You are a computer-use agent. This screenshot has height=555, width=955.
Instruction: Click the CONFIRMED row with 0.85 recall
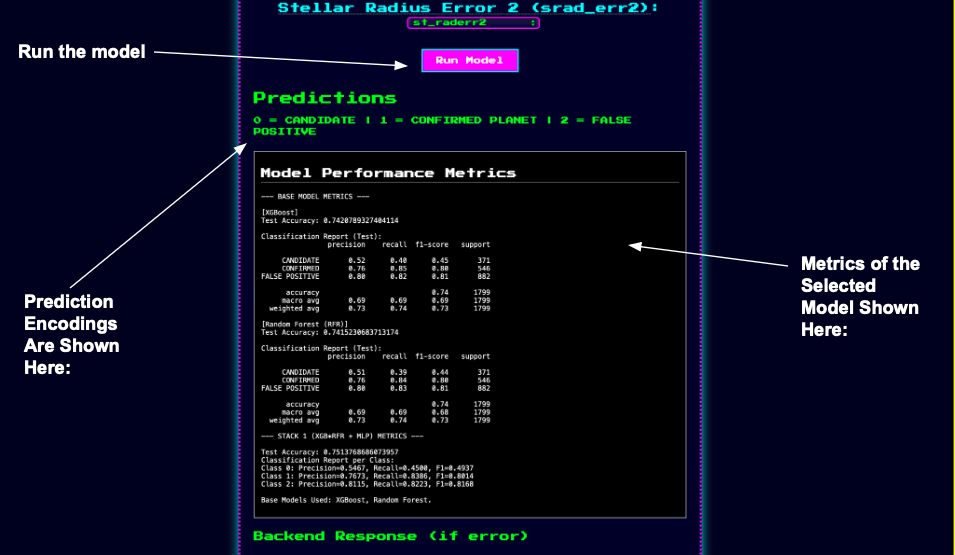pyautogui.click(x=385, y=268)
